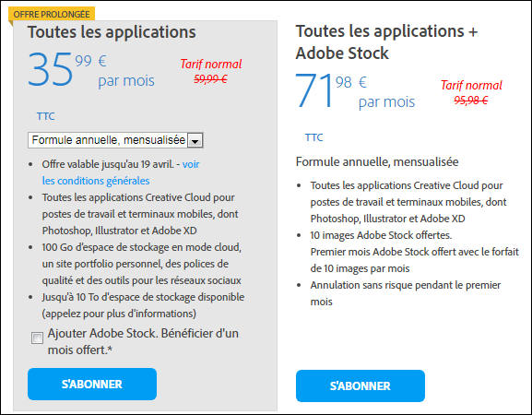Click the 'Toutes les applications' plan title
Image resolution: width=532 pixels, height=415 pixels.
point(112,32)
